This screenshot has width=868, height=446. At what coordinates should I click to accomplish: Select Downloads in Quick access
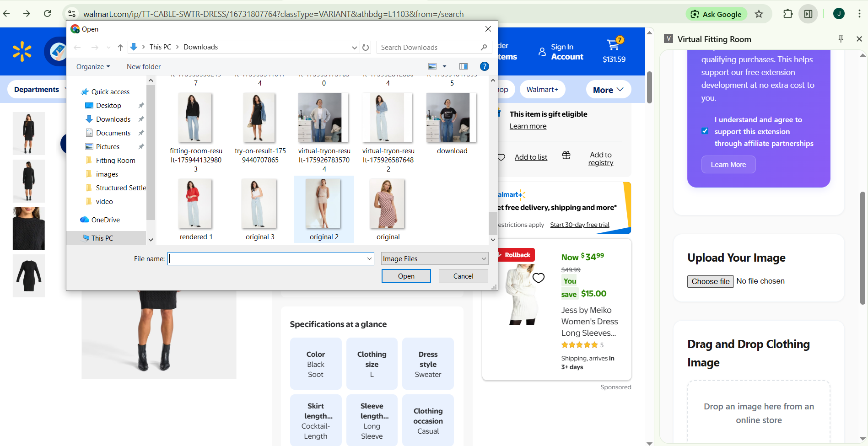pos(113,119)
